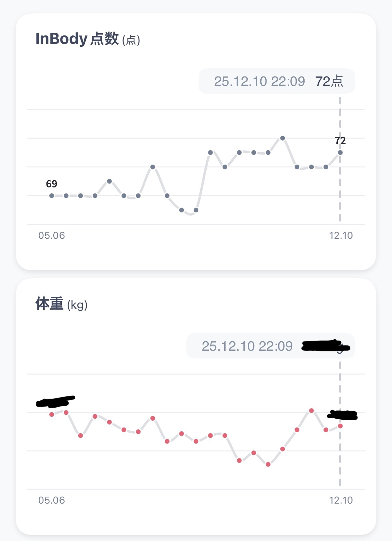
Task: Click the lowest red point in weight chart
Action: (268, 464)
